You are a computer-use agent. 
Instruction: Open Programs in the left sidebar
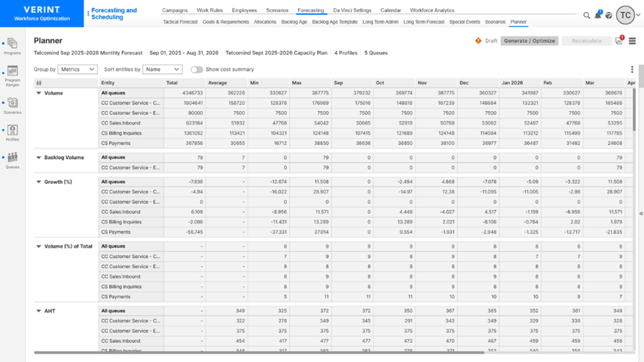click(x=12, y=45)
